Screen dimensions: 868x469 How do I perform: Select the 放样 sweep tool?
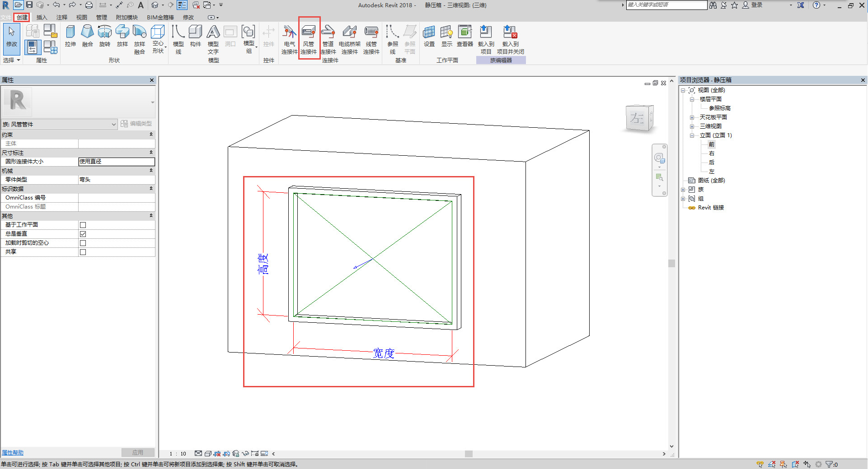coord(122,36)
